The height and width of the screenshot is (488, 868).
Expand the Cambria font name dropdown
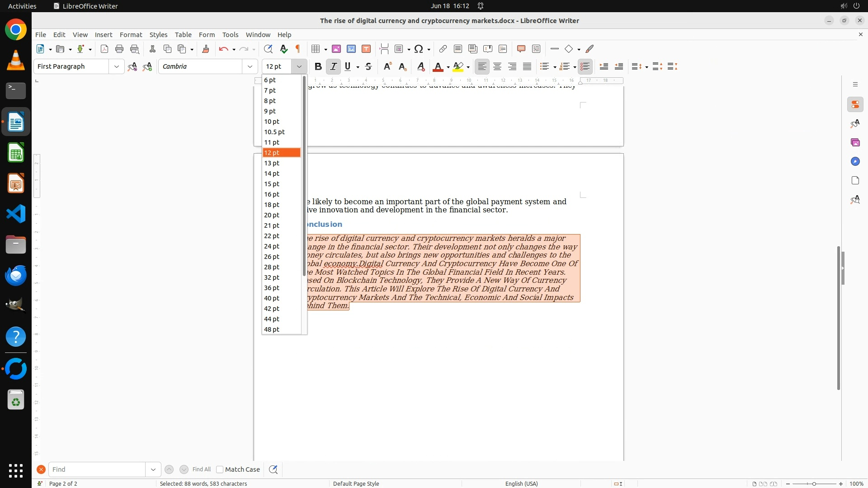(x=250, y=66)
